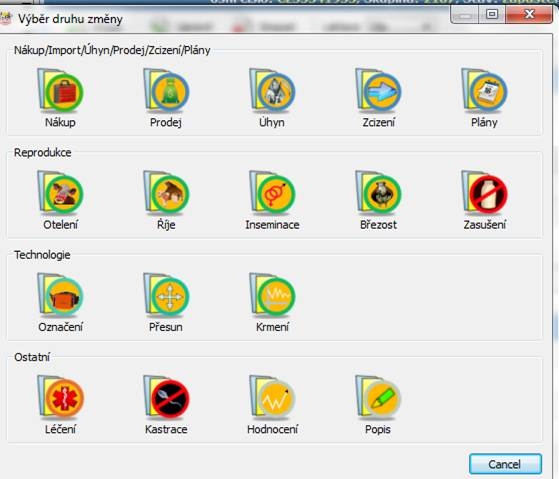
Task: Open the Léčení medical treatment icon
Action: pos(60,398)
